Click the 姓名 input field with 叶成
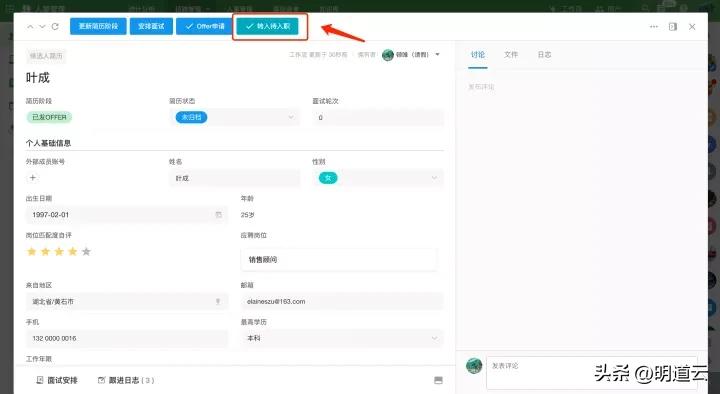This screenshot has height=394, width=720. point(234,178)
